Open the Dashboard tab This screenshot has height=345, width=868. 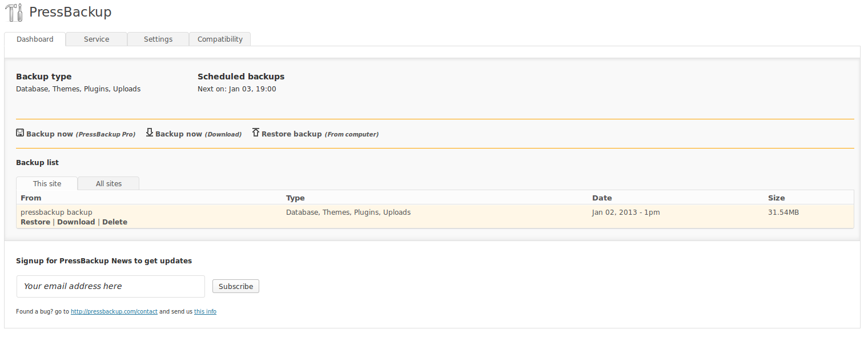tap(35, 39)
